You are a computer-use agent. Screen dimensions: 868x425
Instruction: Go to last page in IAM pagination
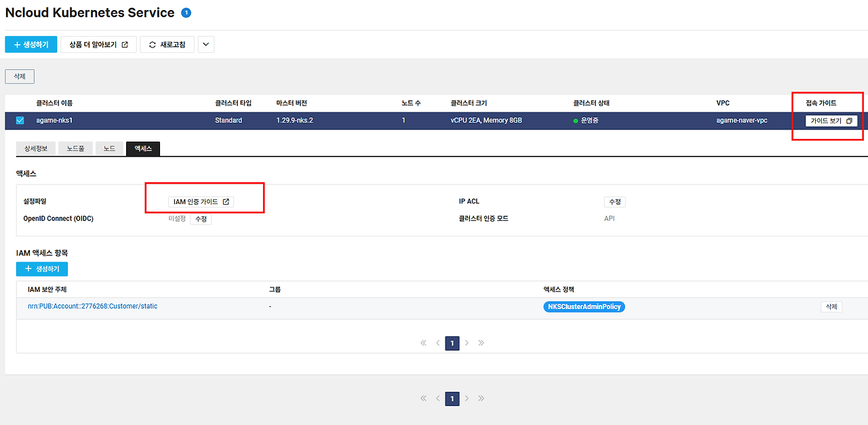481,343
